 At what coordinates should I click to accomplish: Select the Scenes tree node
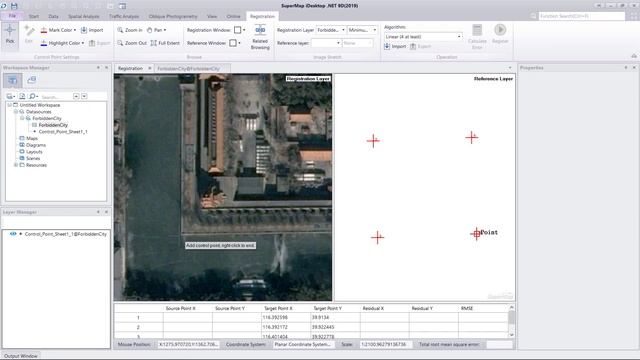click(x=33, y=158)
